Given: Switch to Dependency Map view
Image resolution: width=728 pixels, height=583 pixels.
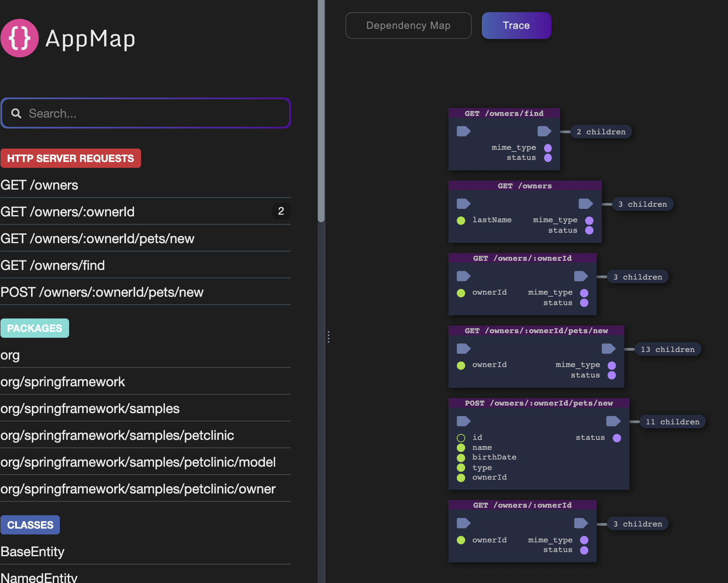Looking at the screenshot, I should point(408,26).
